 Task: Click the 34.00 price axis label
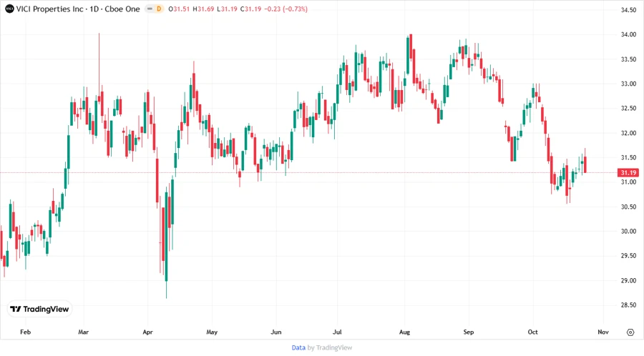point(628,34)
